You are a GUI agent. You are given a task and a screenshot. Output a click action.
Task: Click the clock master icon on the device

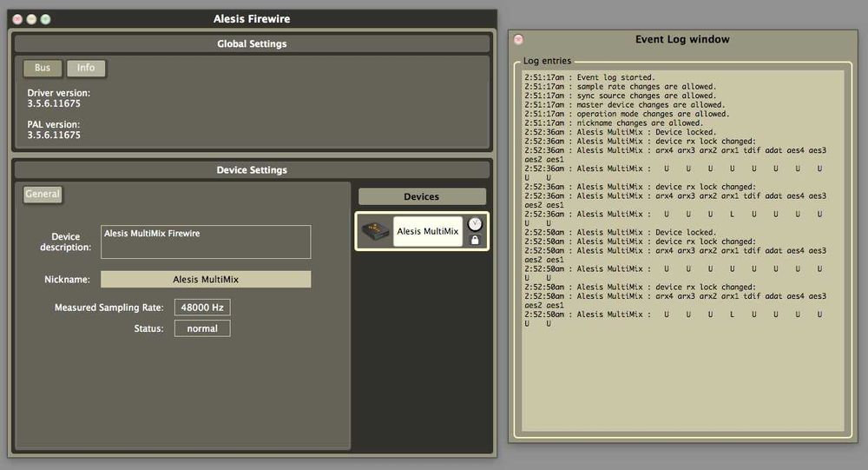click(x=475, y=224)
